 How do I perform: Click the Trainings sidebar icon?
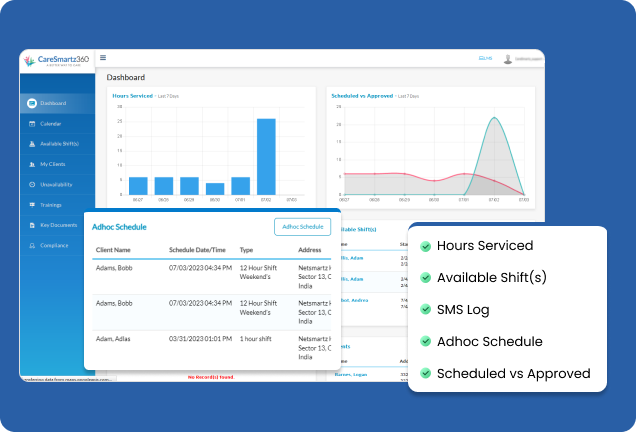click(32, 205)
